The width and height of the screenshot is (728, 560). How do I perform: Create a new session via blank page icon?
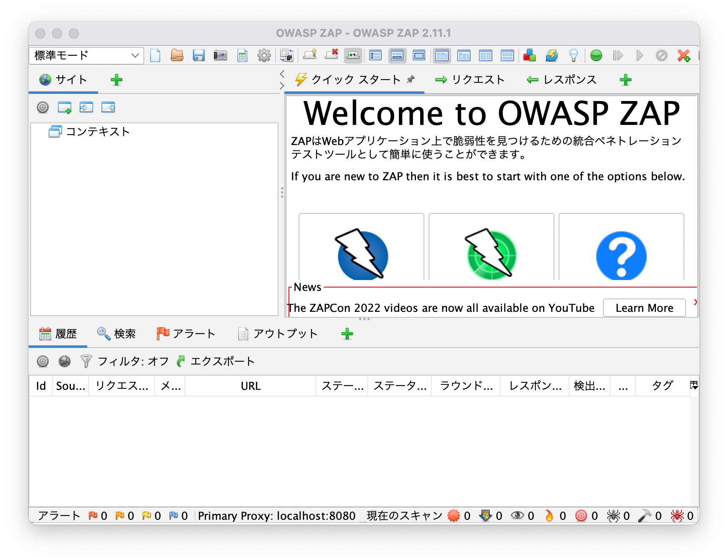click(155, 55)
